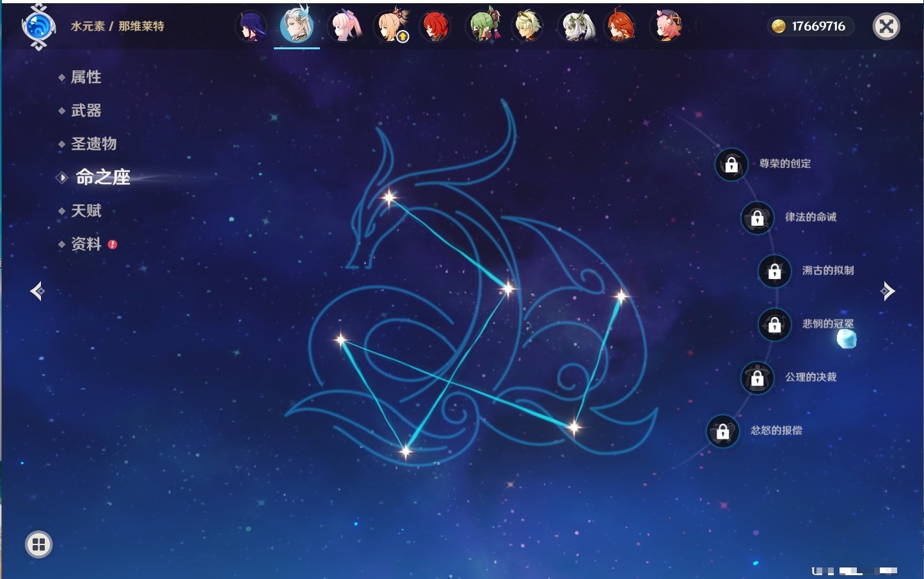Pick the green-haired masked Kuki Shinobu avatar
The image size is (924, 579).
pyautogui.click(x=484, y=27)
